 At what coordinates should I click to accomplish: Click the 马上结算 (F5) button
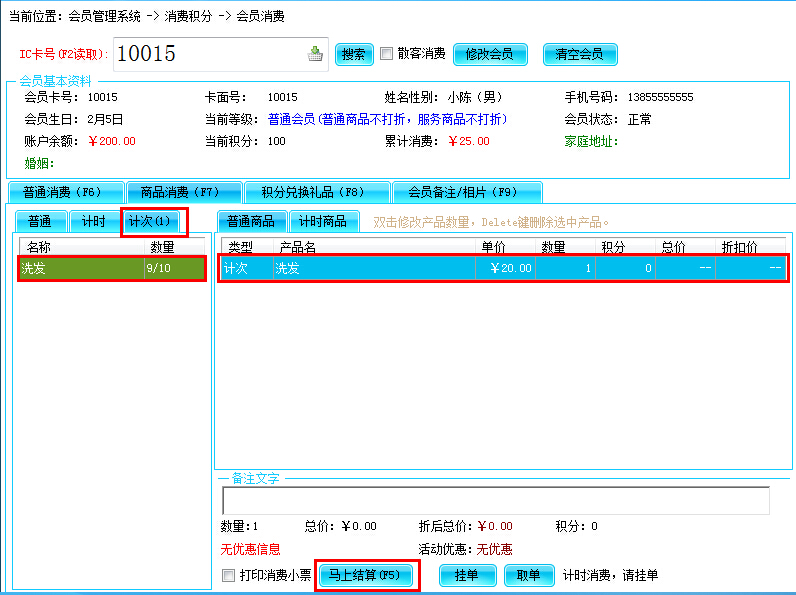point(365,575)
